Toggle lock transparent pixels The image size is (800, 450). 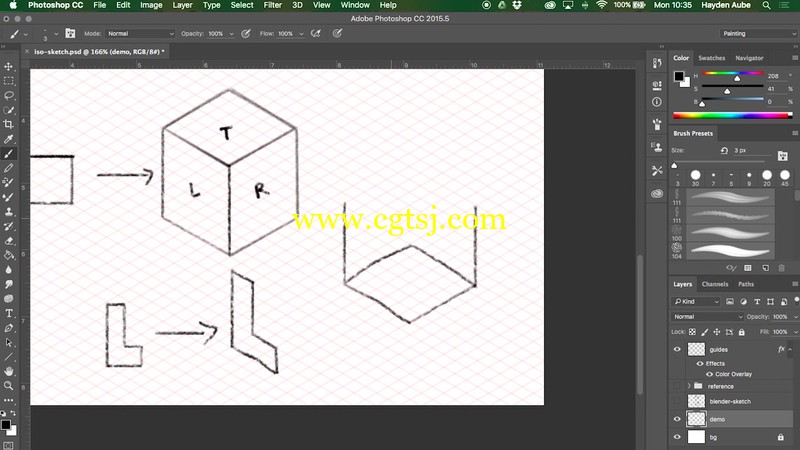point(692,332)
